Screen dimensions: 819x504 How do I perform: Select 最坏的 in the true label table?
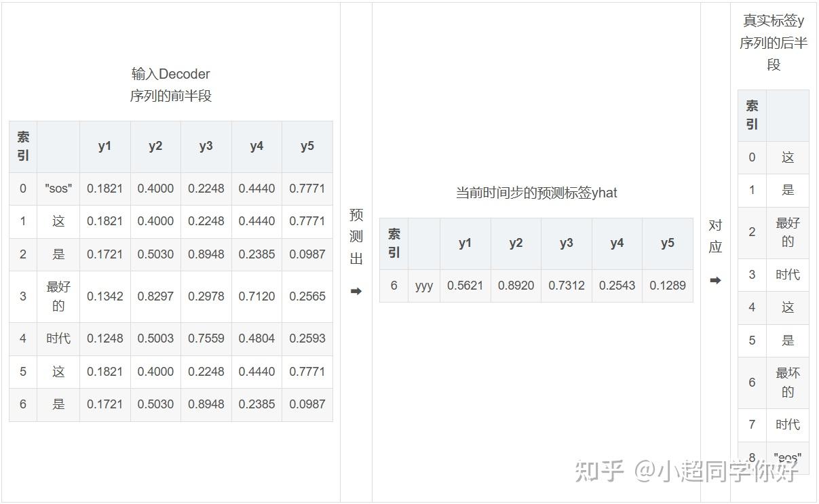point(788,383)
